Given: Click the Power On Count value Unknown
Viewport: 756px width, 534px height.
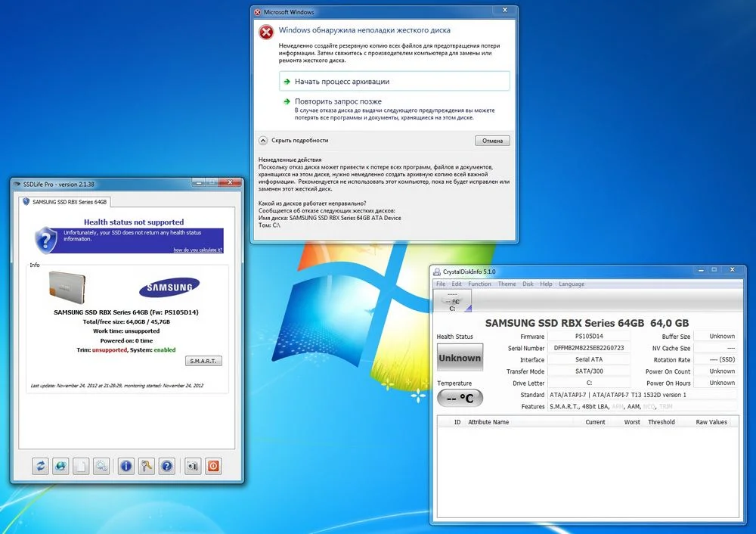Looking at the screenshot, I should click(716, 371).
